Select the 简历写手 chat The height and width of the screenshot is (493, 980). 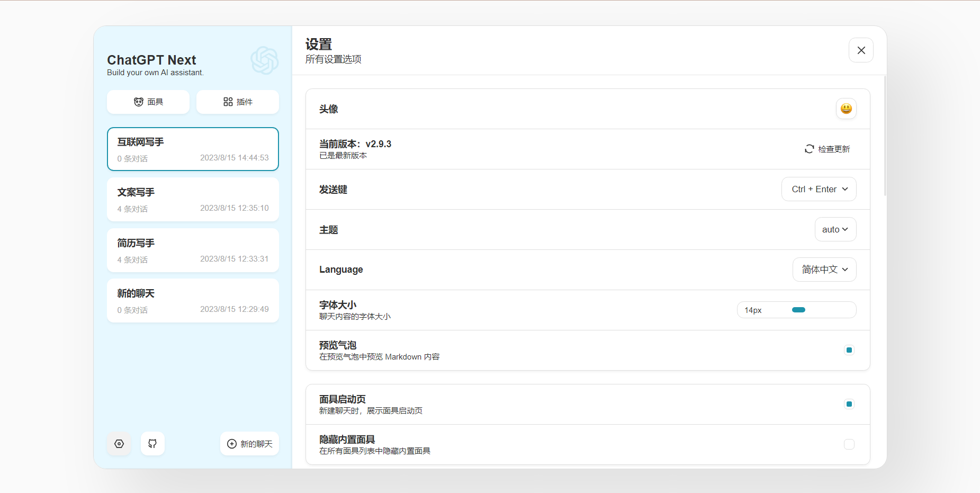tap(193, 250)
